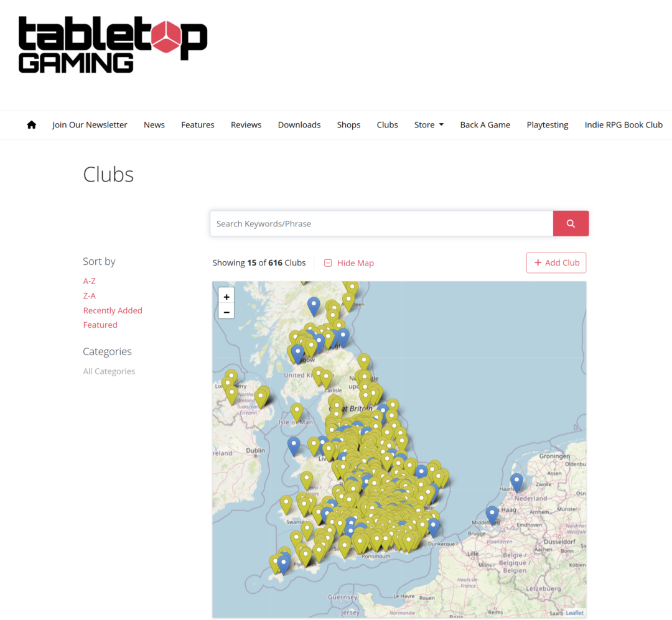
Task: Select All Categories filter
Action: (x=109, y=371)
